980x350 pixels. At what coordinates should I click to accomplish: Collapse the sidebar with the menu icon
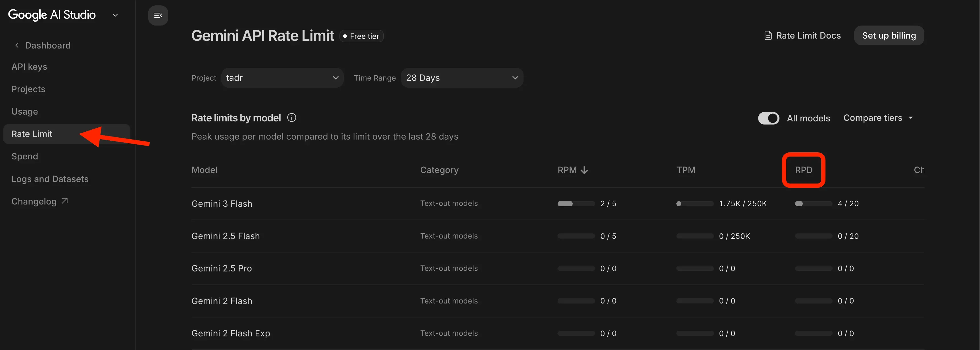click(158, 16)
